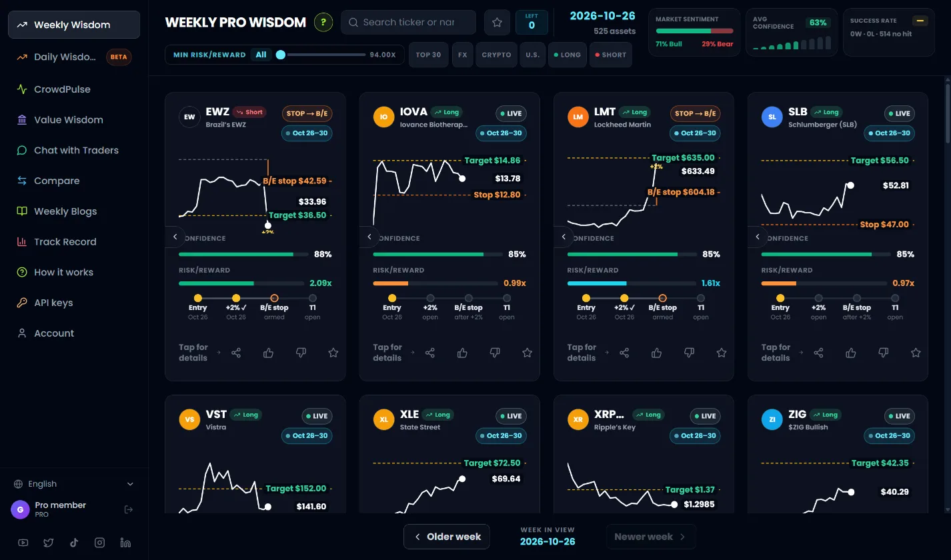Click the EWZ confidence bar

[x=243, y=254]
